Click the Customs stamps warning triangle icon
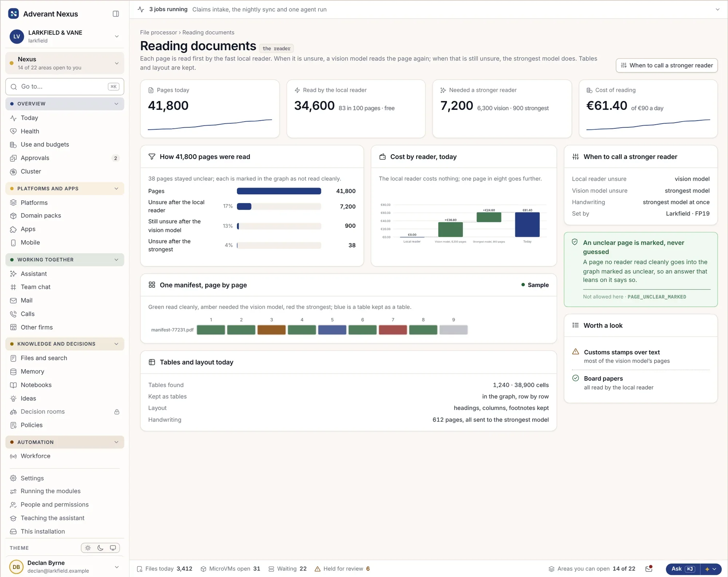Viewport: 728px width, 577px height. point(575,352)
